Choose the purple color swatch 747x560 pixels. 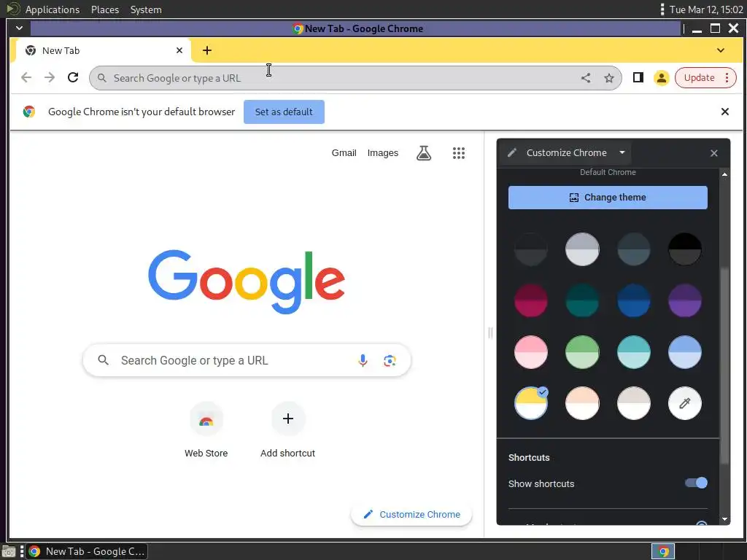click(x=684, y=300)
